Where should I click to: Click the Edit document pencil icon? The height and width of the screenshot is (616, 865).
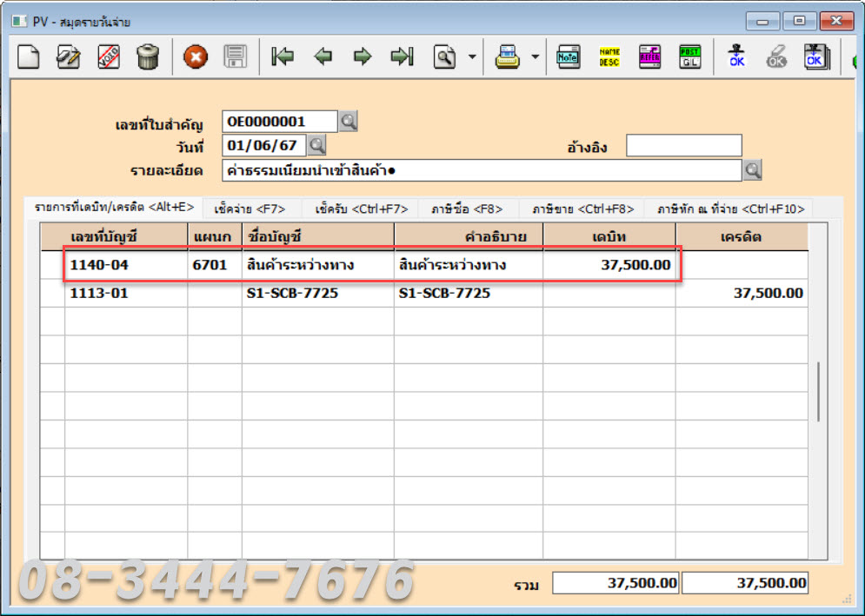tap(69, 56)
